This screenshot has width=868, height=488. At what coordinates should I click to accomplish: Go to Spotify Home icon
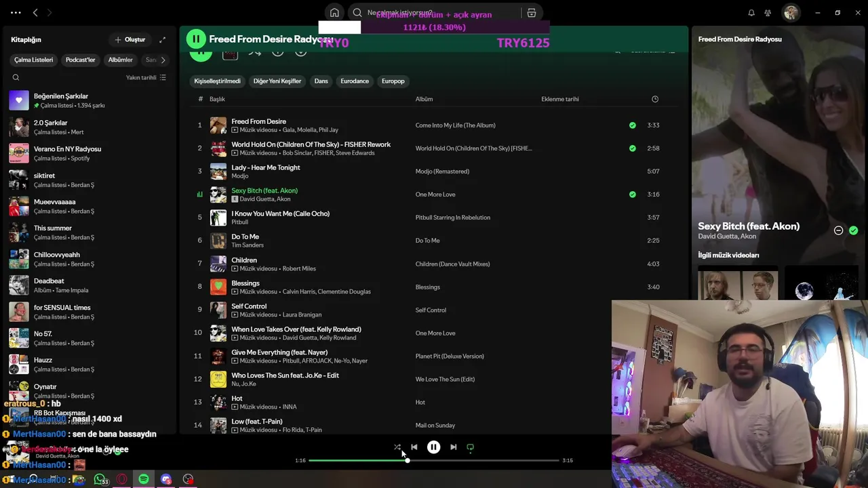pyautogui.click(x=334, y=13)
